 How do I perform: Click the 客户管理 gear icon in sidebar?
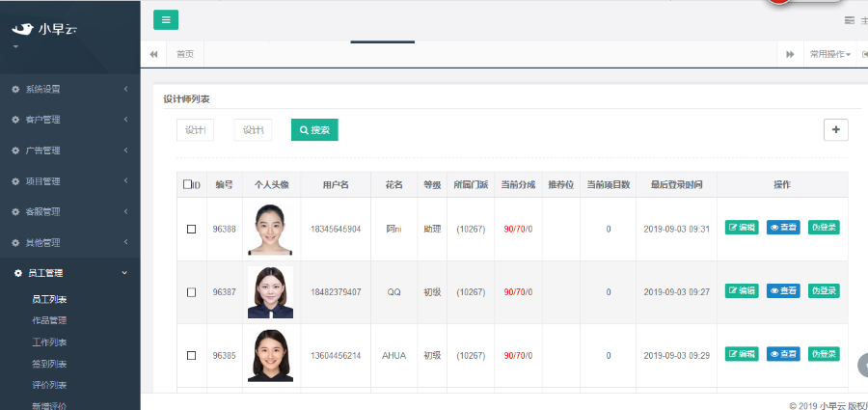point(15,120)
